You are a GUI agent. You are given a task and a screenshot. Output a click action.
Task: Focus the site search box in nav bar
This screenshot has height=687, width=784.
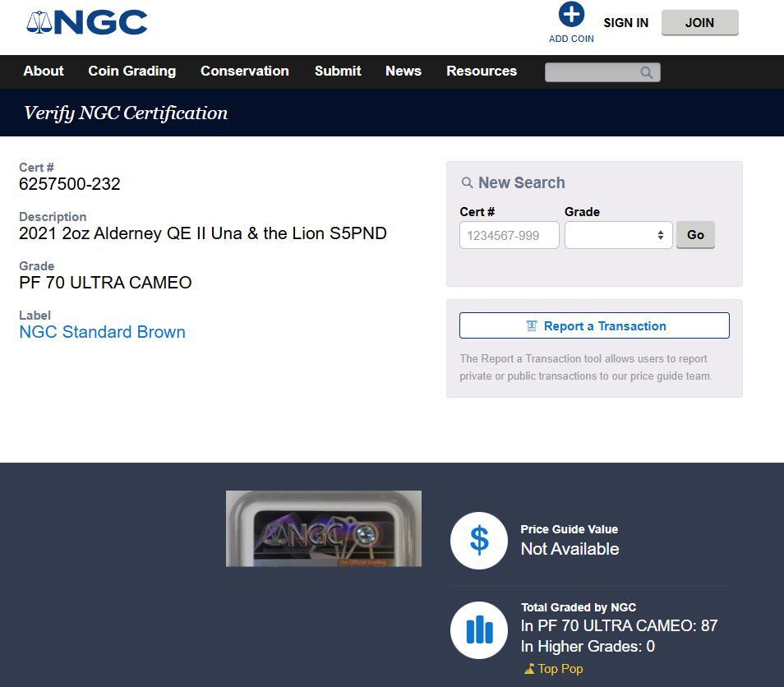pos(602,72)
